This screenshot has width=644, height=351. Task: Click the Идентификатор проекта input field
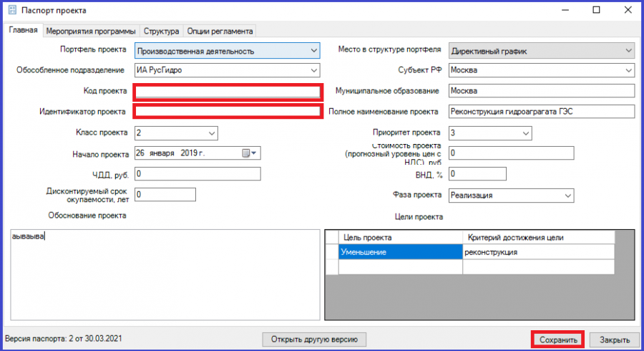coord(228,111)
